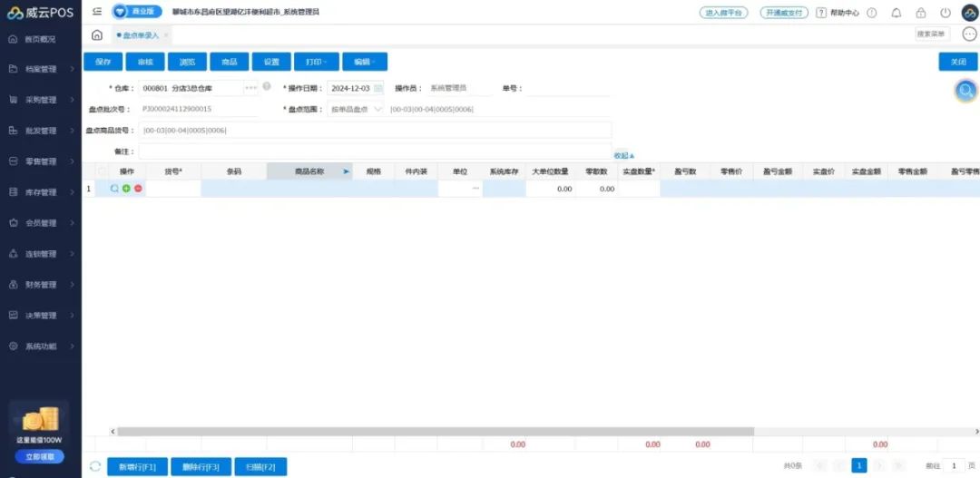Click the green add-row icon in row 1
This screenshot has width=980, height=478.
pyautogui.click(x=126, y=189)
